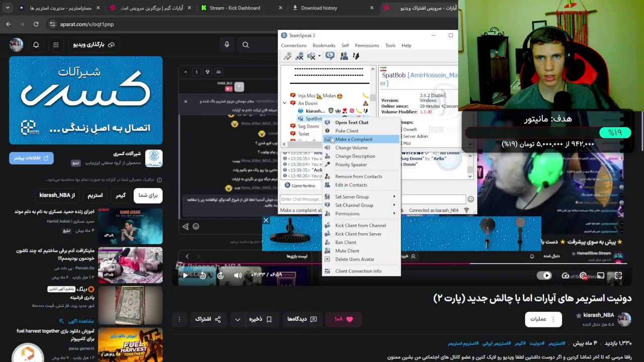Viewport: 644px width, 362px height.
Task: Open TeamSpeak contacts toolbar icon
Action: pyautogui.click(x=344, y=56)
